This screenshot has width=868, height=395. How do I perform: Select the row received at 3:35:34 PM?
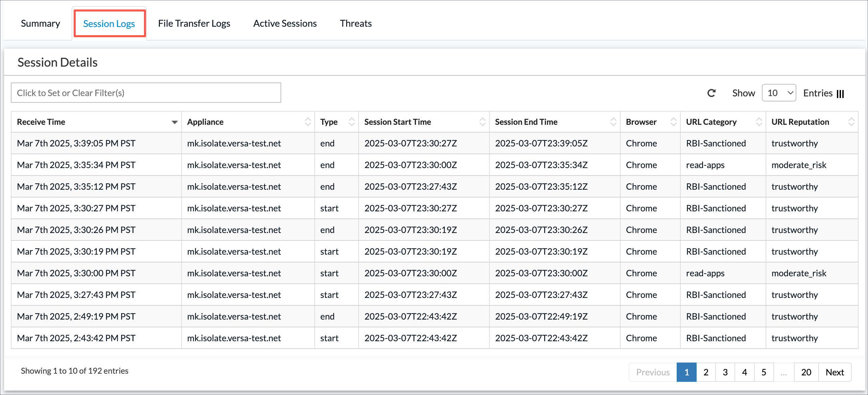point(434,165)
